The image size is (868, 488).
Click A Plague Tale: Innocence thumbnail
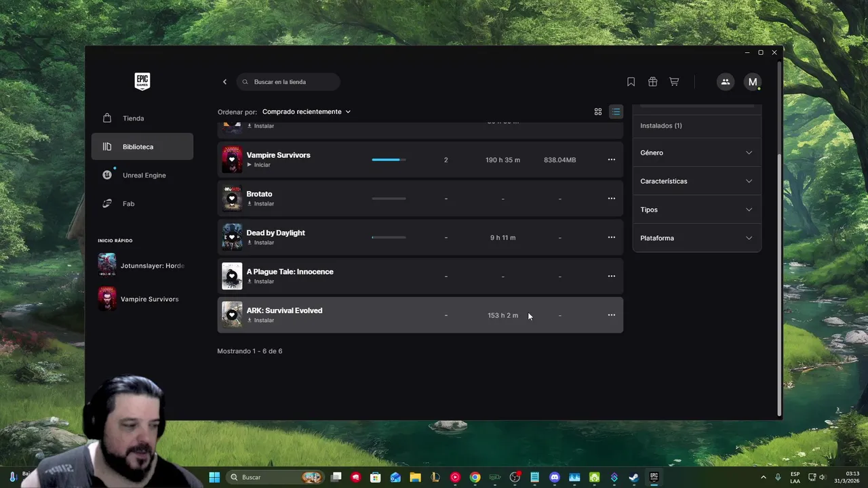pyautogui.click(x=232, y=277)
